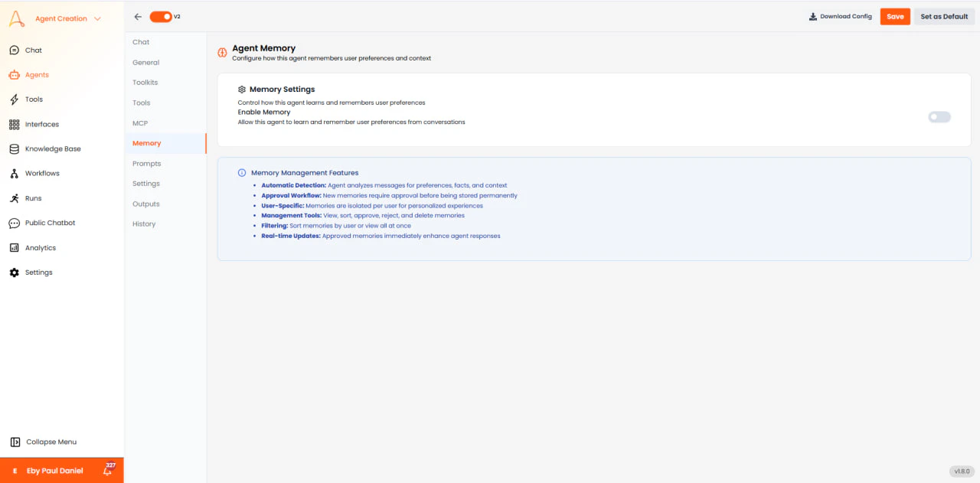Open the General tab
The width and height of the screenshot is (980, 483).
[145, 63]
